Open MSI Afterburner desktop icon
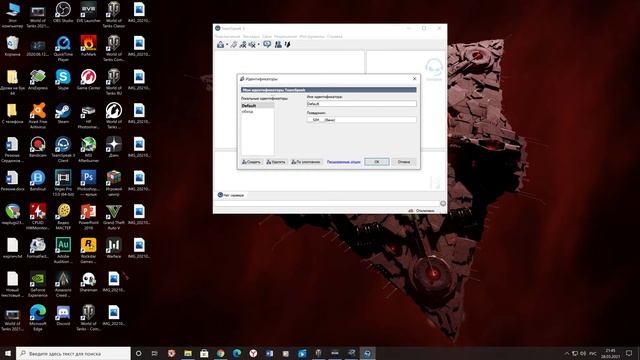640x360 pixels. (x=88, y=150)
